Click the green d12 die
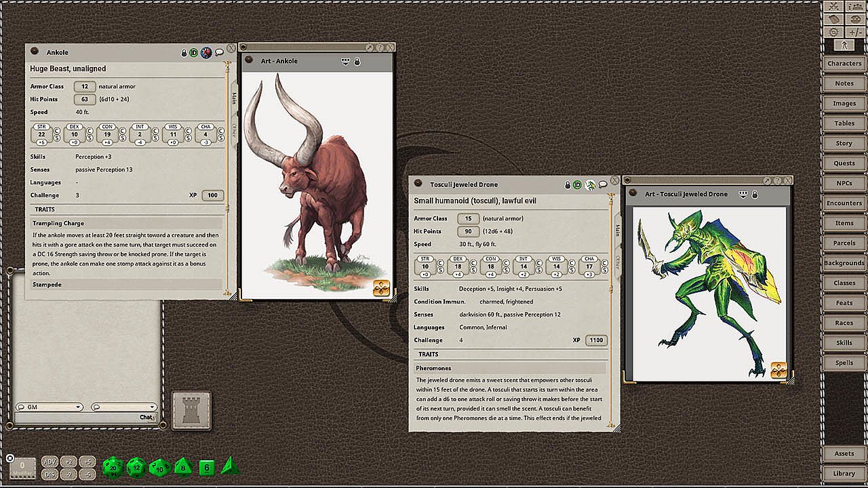 click(x=136, y=467)
